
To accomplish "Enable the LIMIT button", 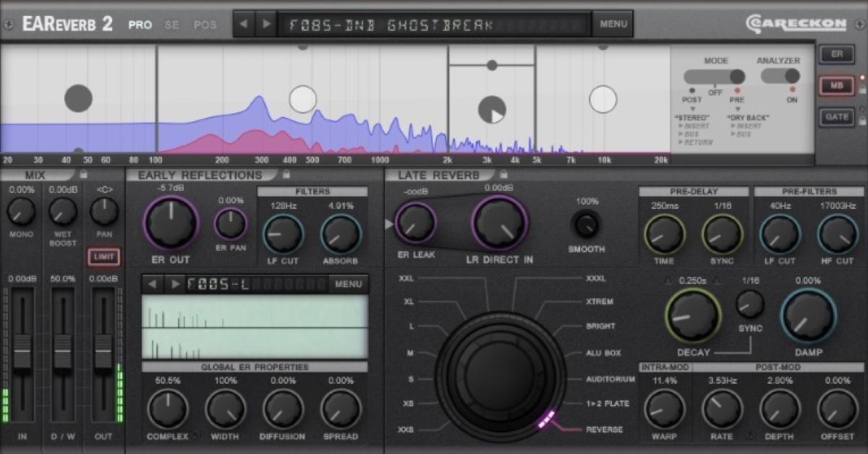I will [x=102, y=255].
